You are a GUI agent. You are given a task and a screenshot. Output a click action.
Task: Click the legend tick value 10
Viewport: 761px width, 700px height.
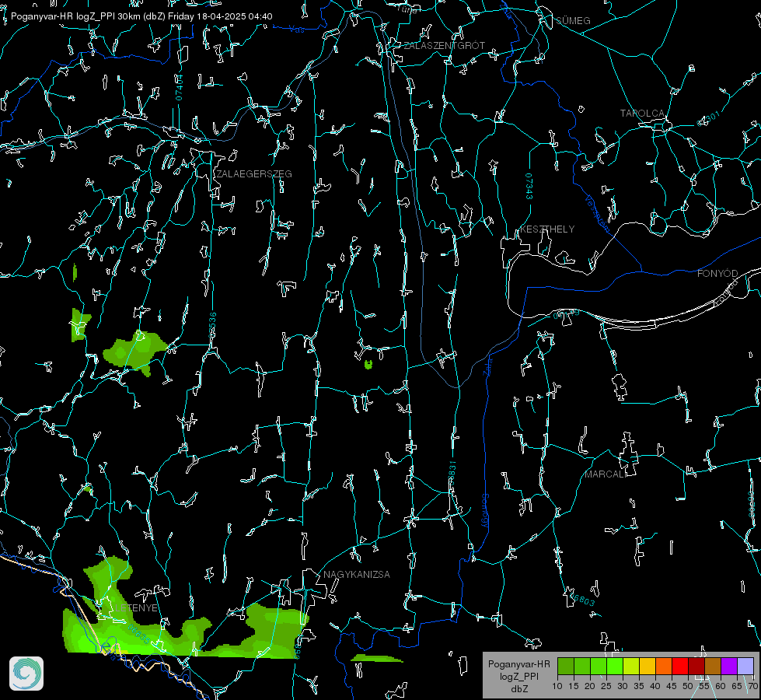[x=557, y=686]
